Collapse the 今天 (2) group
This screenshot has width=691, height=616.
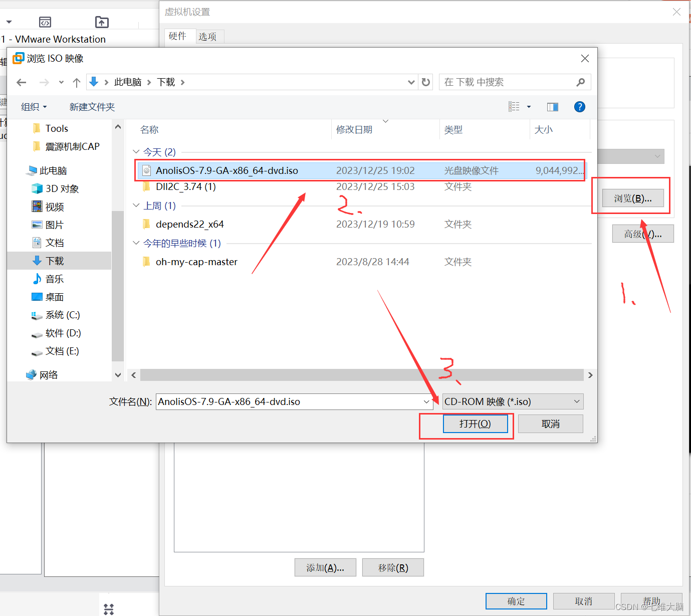pyautogui.click(x=136, y=151)
